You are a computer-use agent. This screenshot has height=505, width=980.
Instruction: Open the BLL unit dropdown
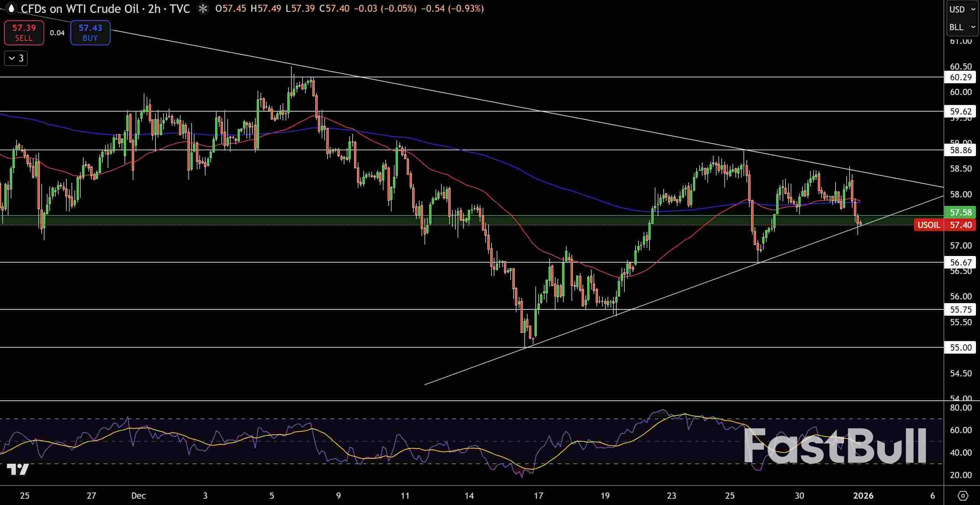click(x=961, y=27)
